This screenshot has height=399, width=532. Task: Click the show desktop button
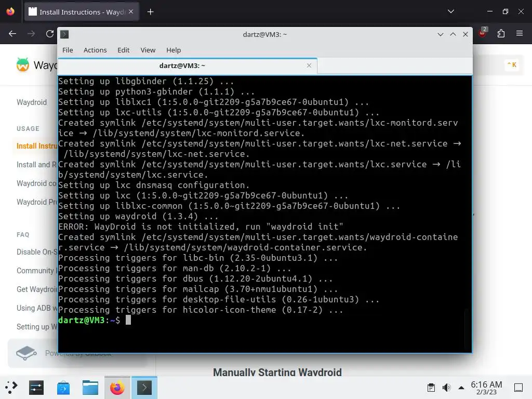(518, 388)
